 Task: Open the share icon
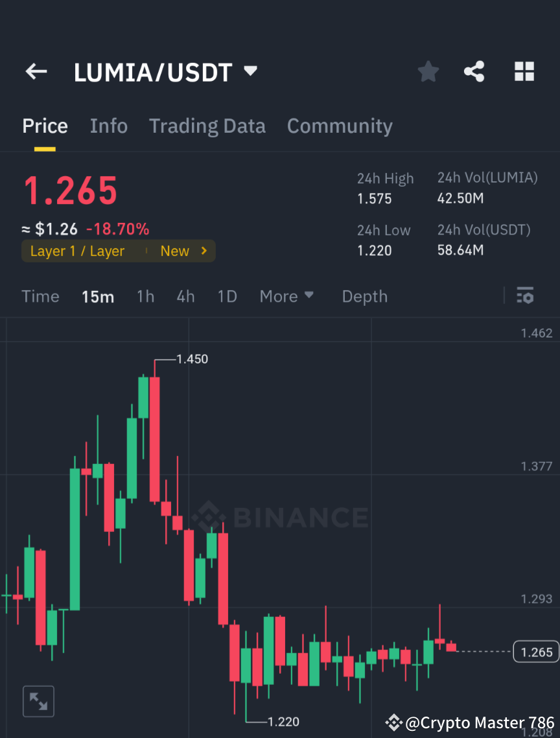click(474, 71)
